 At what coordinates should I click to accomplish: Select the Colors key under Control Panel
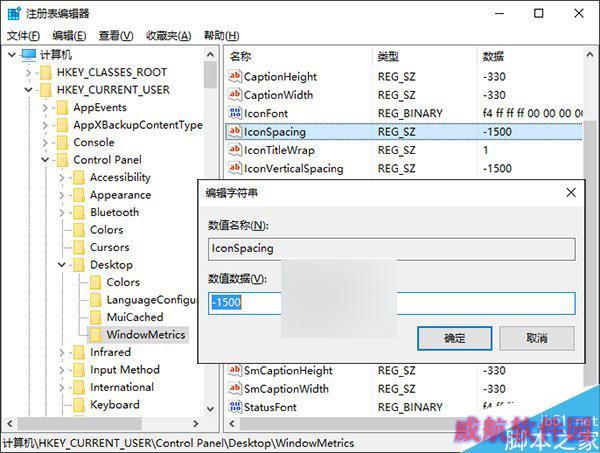pos(106,230)
